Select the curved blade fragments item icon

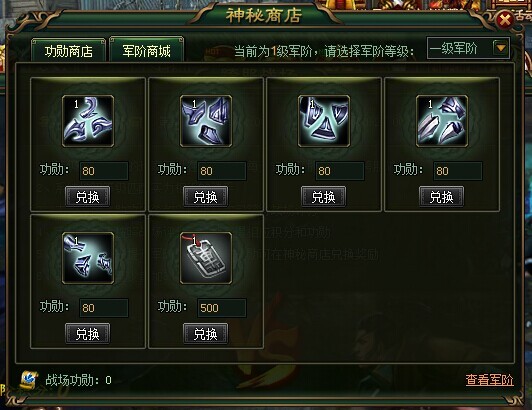click(88, 121)
